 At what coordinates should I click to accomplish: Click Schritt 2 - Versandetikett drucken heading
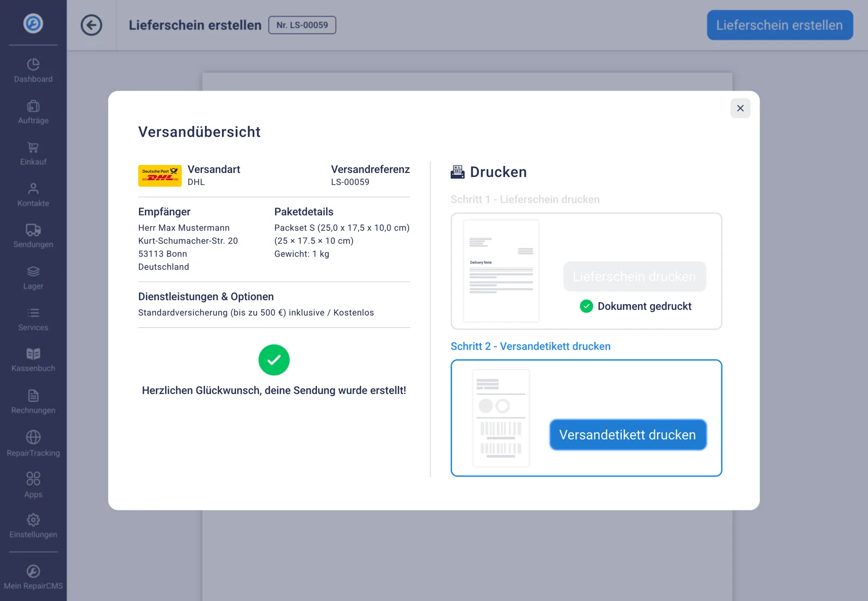pyautogui.click(x=531, y=347)
